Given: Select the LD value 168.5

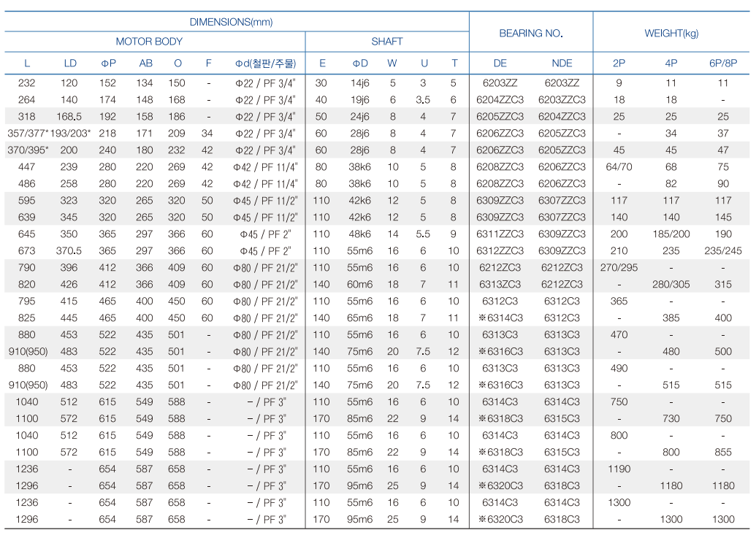Looking at the screenshot, I should pos(69,117).
